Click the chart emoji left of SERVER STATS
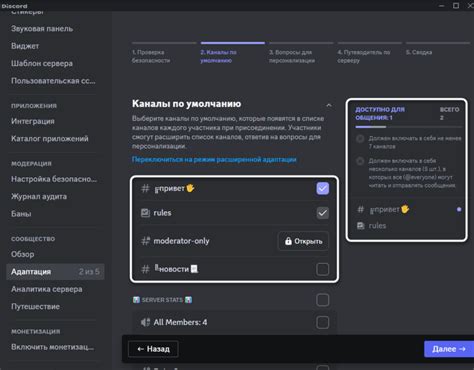 point(136,300)
